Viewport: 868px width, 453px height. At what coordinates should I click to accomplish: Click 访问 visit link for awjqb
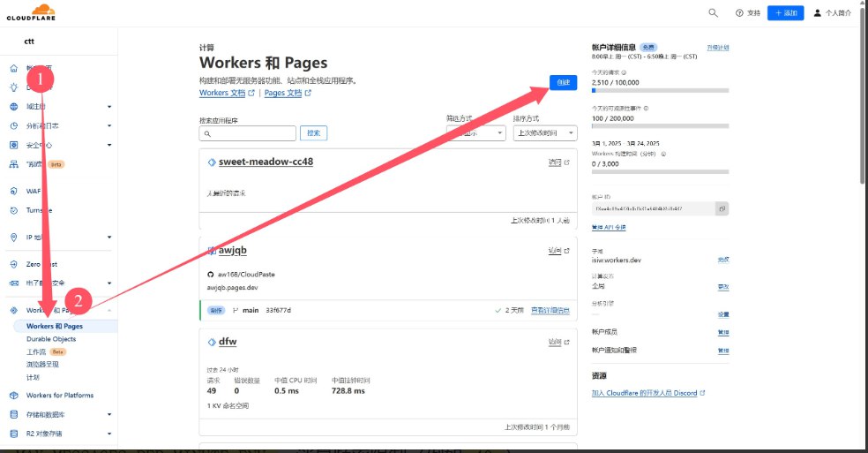(x=558, y=251)
